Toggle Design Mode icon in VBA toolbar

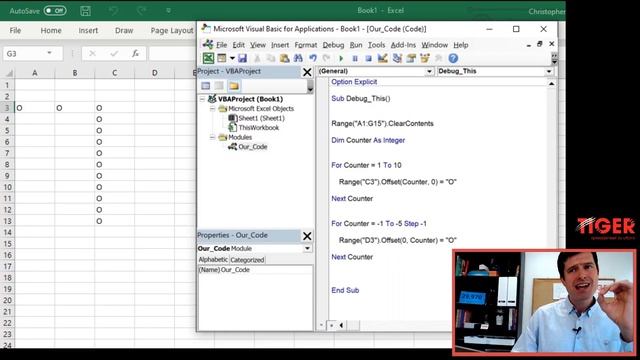(x=382, y=58)
